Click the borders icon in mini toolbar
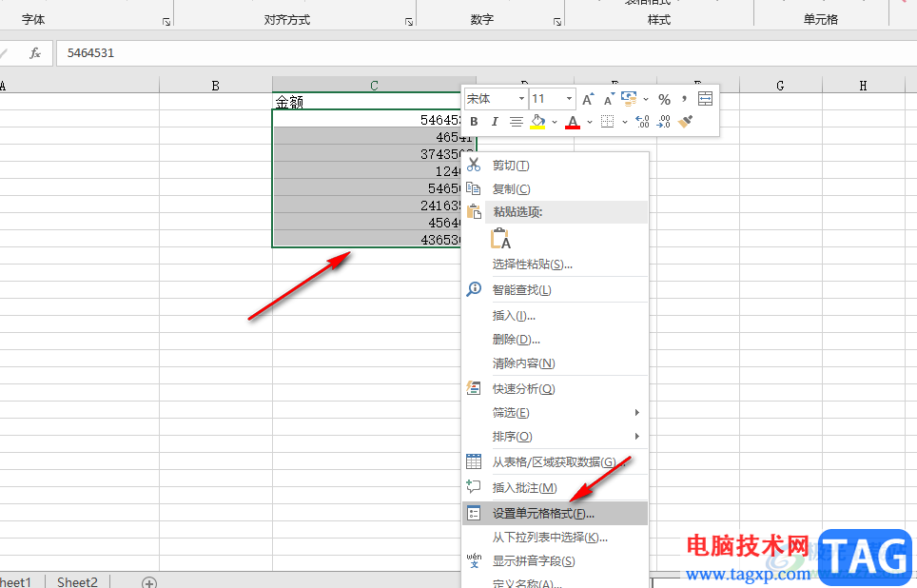Image resolution: width=917 pixels, height=588 pixels. pyautogui.click(x=608, y=122)
